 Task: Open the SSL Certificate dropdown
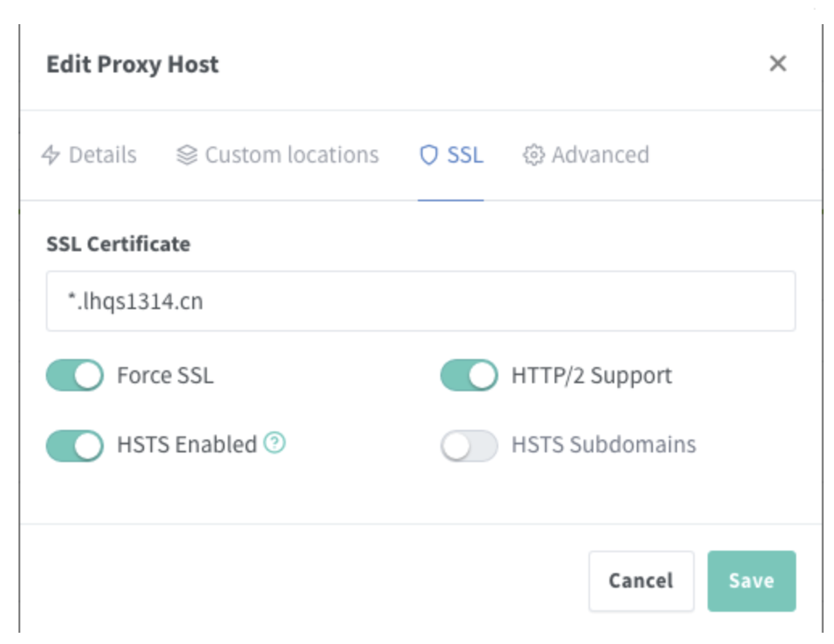[420, 302]
